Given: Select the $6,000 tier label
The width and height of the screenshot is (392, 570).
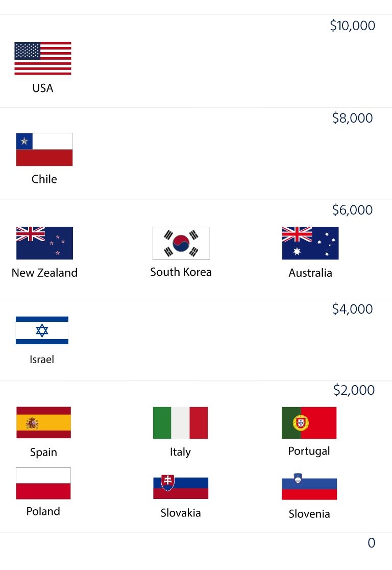Looking at the screenshot, I should pos(352,210).
